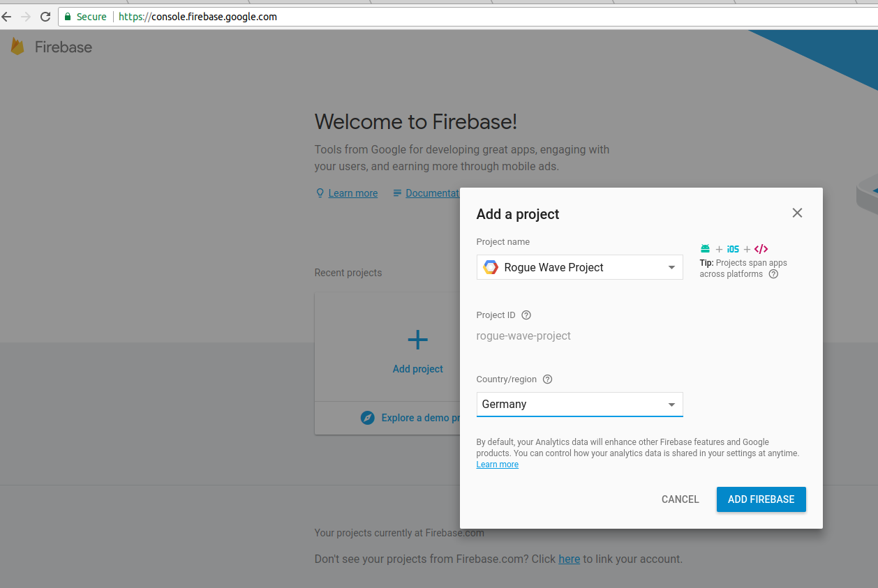This screenshot has height=588, width=878.
Task: Open the Learn more link in dialog
Action: pyautogui.click(x=497, y=465)
